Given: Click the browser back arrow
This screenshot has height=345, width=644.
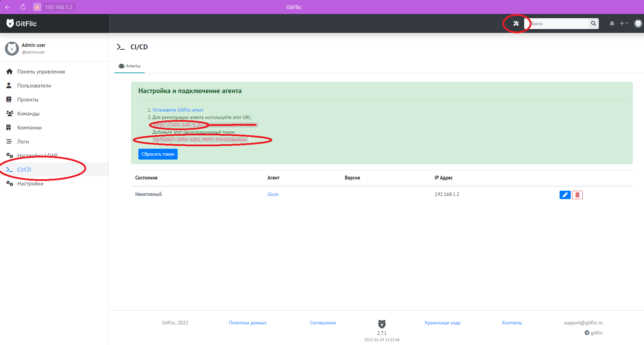Looking at the screenshot, I should tap(8, 7).
